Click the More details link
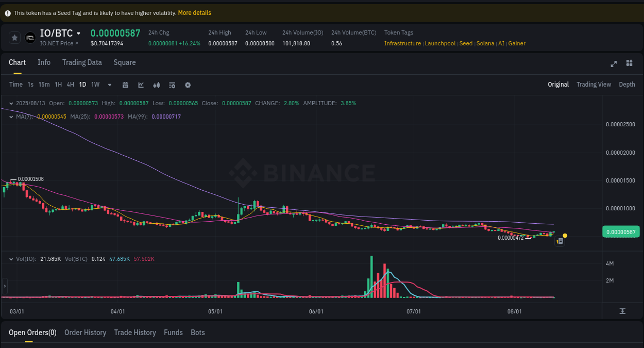Screen dimensions: 644x348 pos(194,12)
